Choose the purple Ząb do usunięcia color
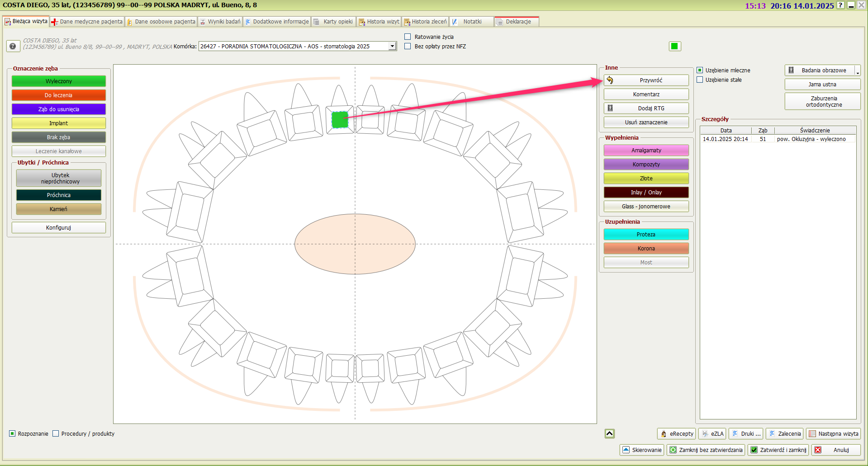Viewport: 868px width, 466px height. coord(58,109)
